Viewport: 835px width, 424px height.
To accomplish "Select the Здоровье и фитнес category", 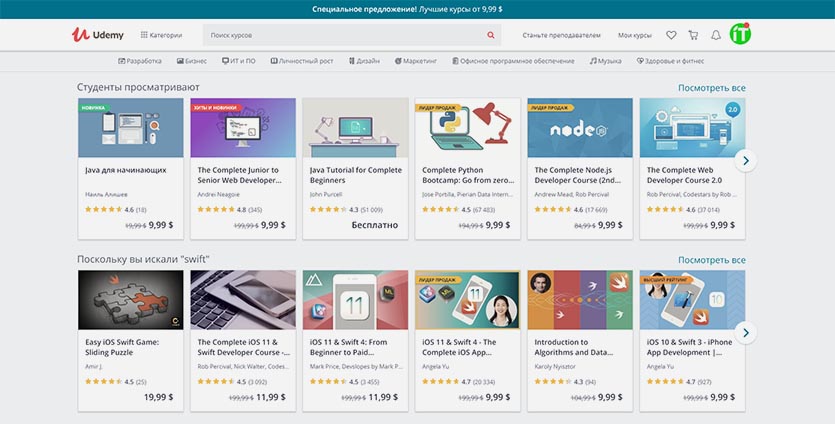I will tap(670, 61).
